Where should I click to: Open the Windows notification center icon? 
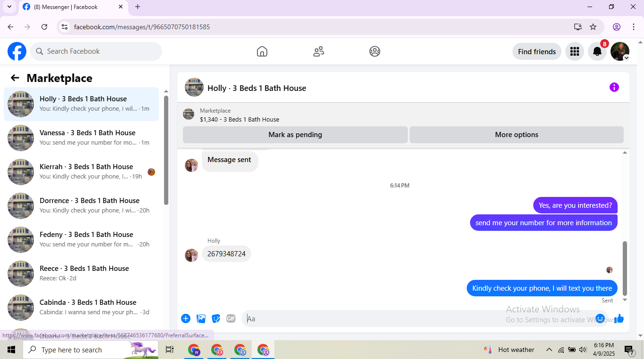[x=629, y=350]
